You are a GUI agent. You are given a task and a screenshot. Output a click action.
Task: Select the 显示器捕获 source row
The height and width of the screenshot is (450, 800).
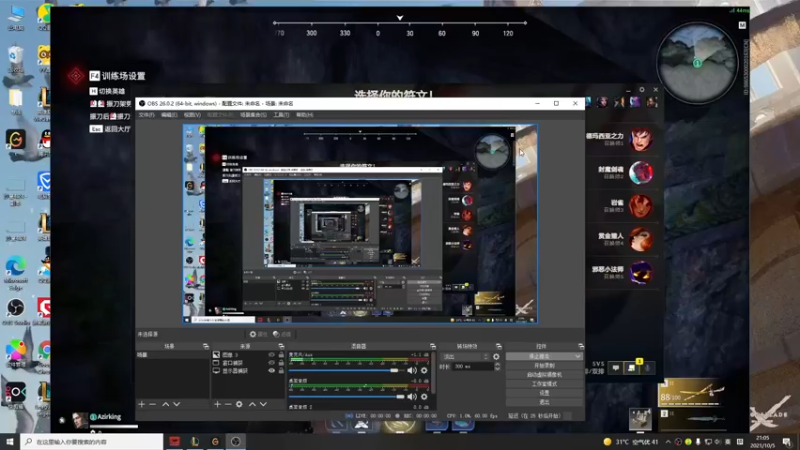[x=248, y=371]
